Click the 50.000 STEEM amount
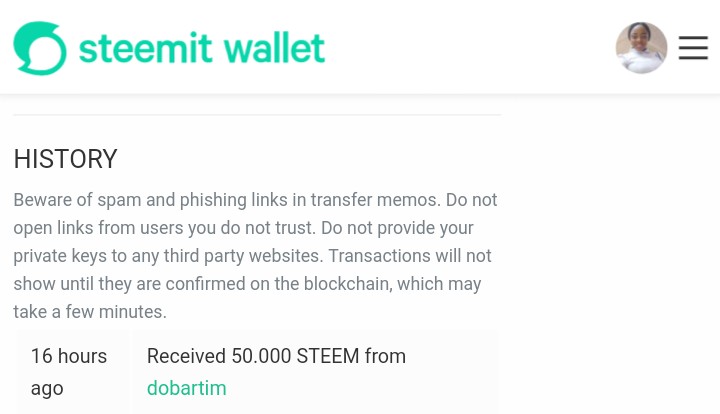 pyautogui.click(x=295, y=356)
